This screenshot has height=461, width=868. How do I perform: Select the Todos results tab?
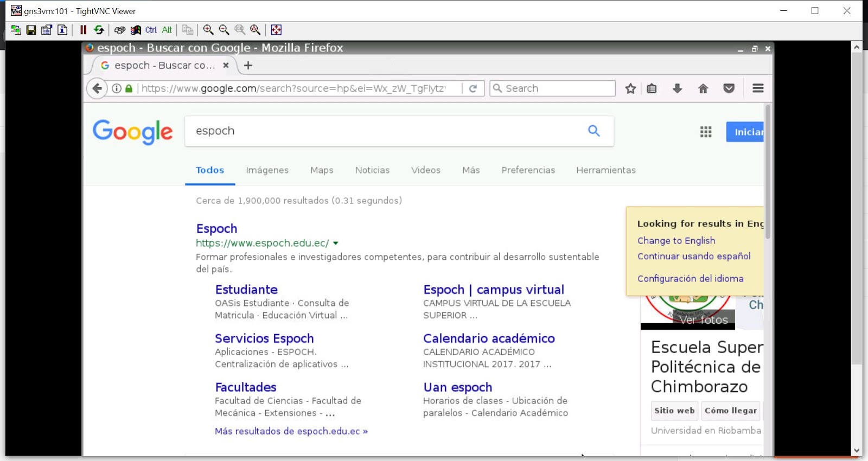click(x=210, y=170)
